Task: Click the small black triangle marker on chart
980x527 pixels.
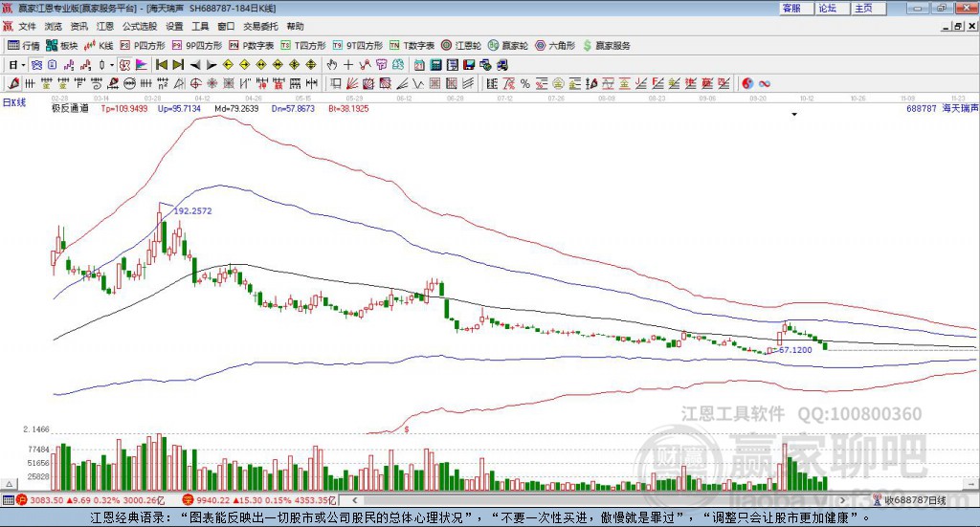Action: tap(794, 114)
